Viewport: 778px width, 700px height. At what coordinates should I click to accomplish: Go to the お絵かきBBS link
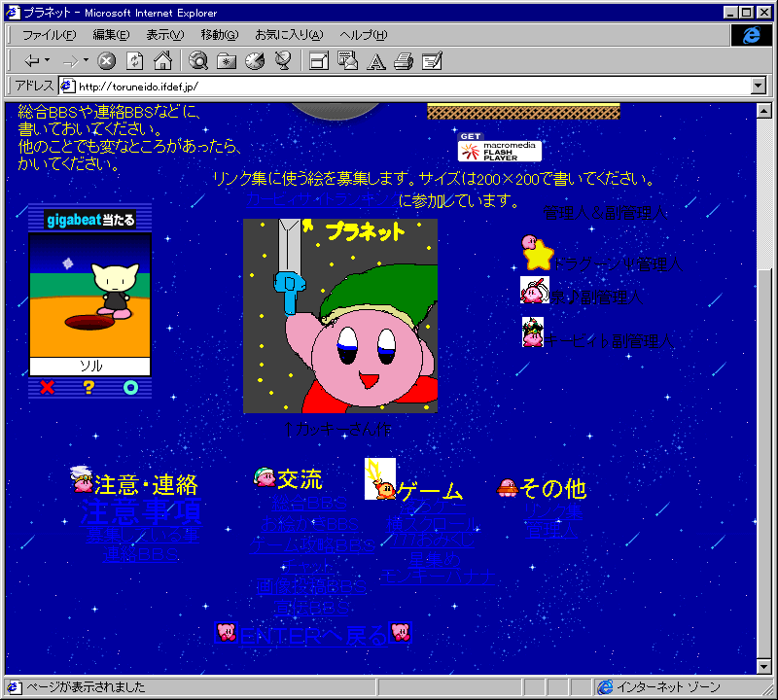309,524
